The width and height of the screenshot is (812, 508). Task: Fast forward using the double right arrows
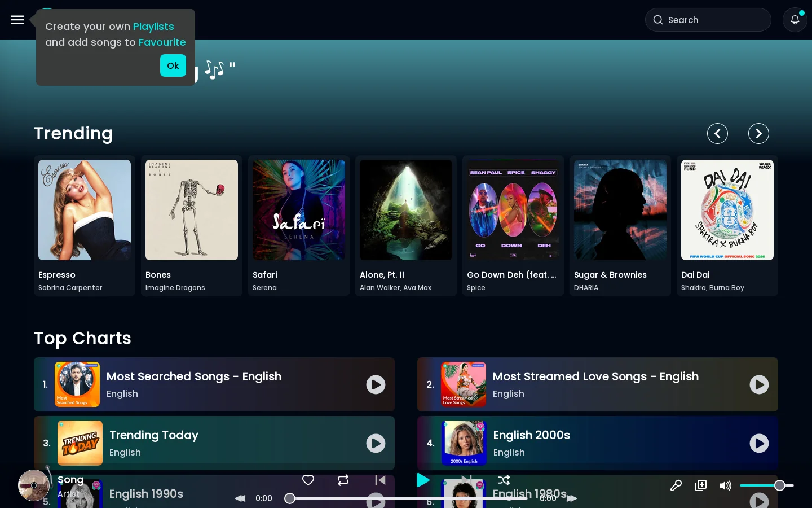(572, 498)
